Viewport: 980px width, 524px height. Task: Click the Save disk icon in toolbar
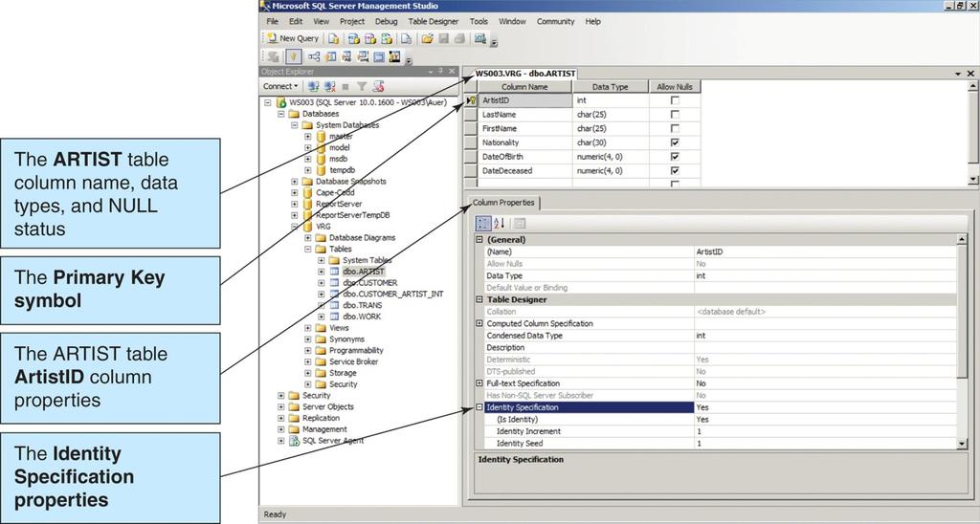click(x=443, y=38)
